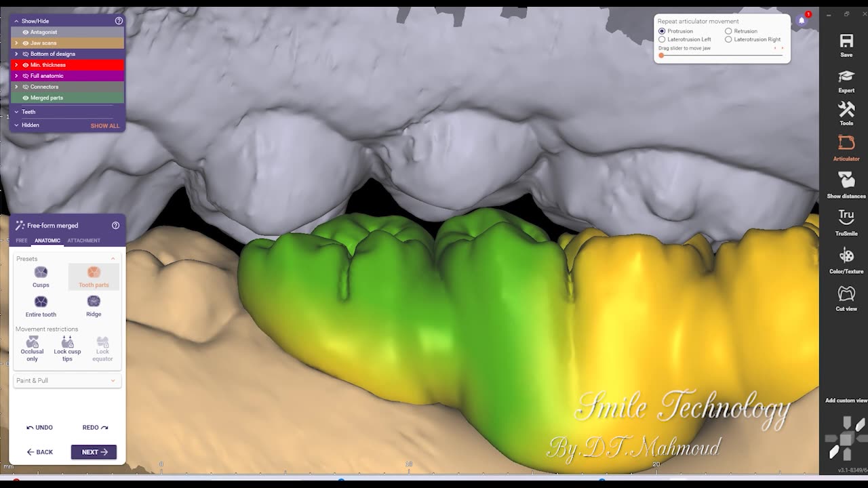Viewport: 868px width, 488px height.
Task: Expand Bottom of designs group
Action: (16, 54)
